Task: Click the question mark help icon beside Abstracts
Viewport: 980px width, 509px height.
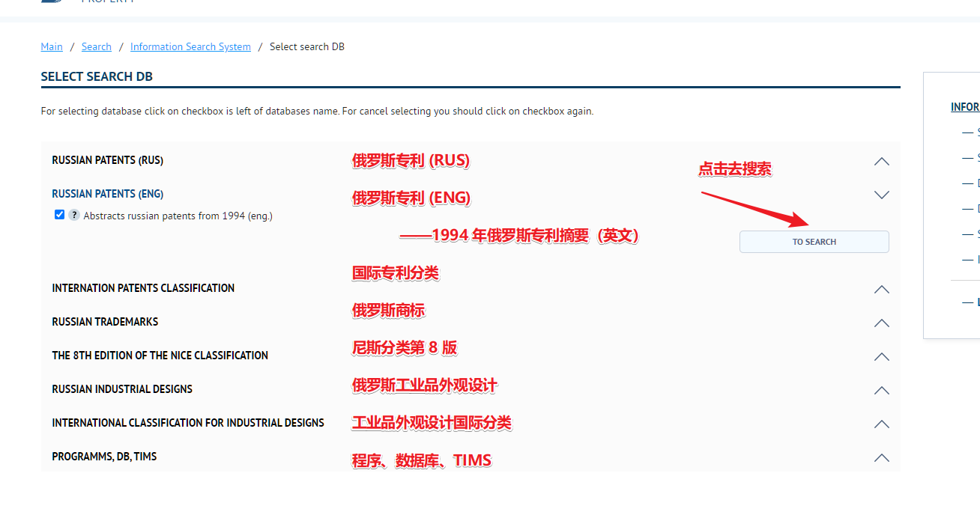Action: [74, 215]
